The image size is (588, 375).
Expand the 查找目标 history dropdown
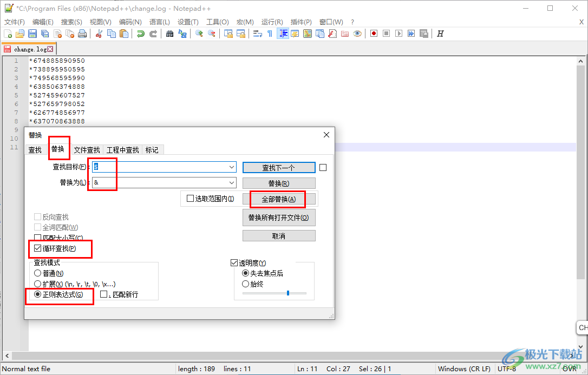[x=232, y=167]
